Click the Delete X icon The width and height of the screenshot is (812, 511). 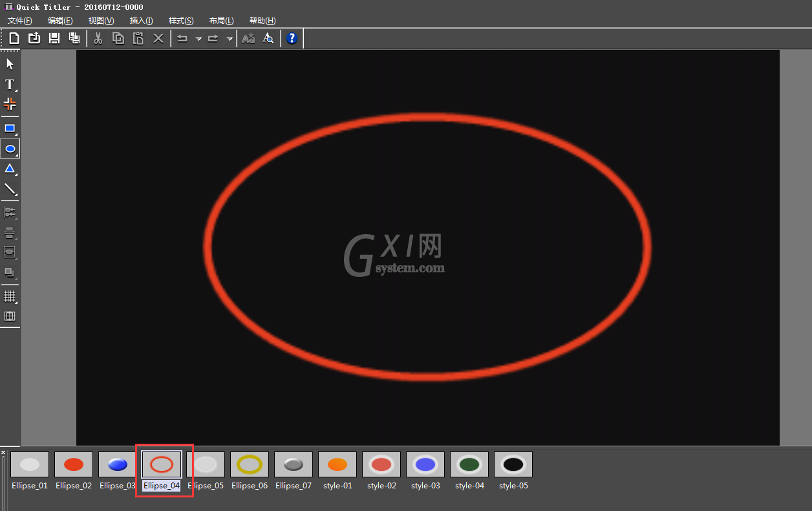click(158, 38)
